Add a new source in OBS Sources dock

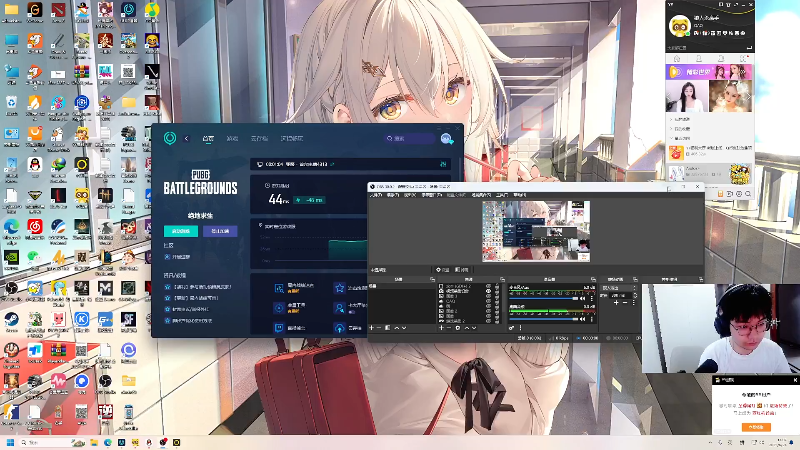(x=441, y=328)
